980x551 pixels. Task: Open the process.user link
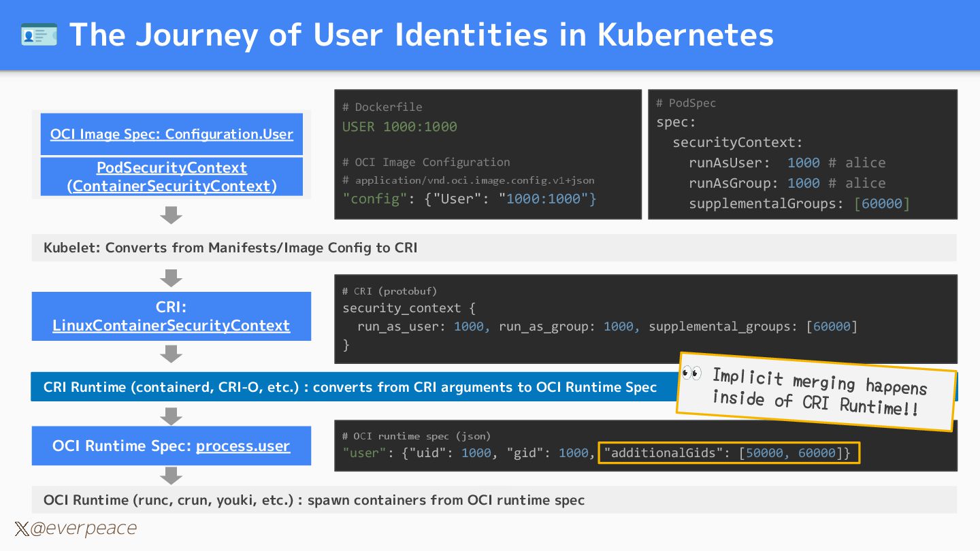[x=243, y=446]
